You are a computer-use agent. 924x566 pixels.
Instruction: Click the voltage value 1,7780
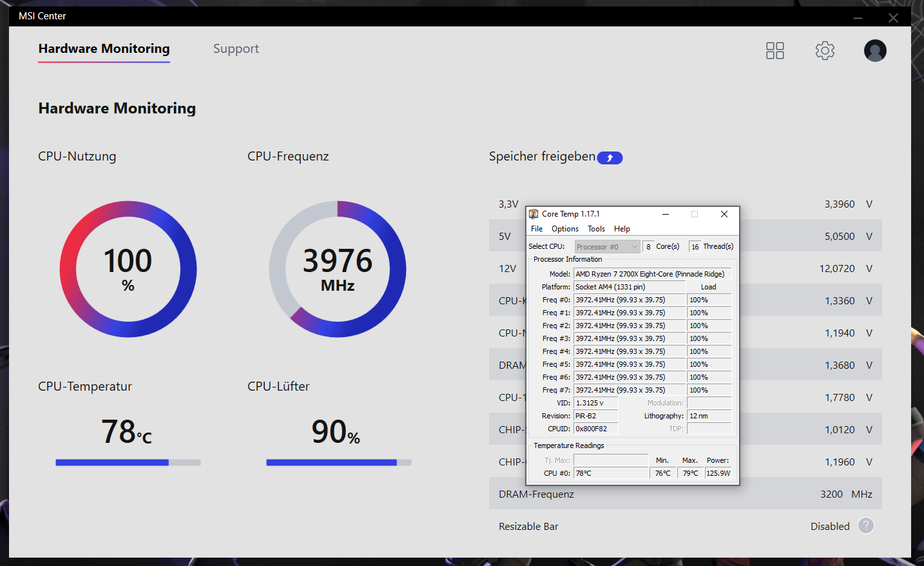pos(840,398)
